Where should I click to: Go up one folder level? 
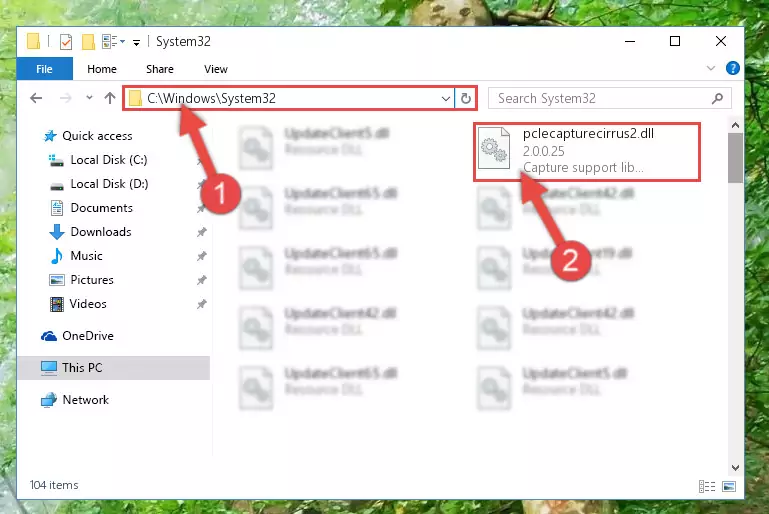coord(110,98)
